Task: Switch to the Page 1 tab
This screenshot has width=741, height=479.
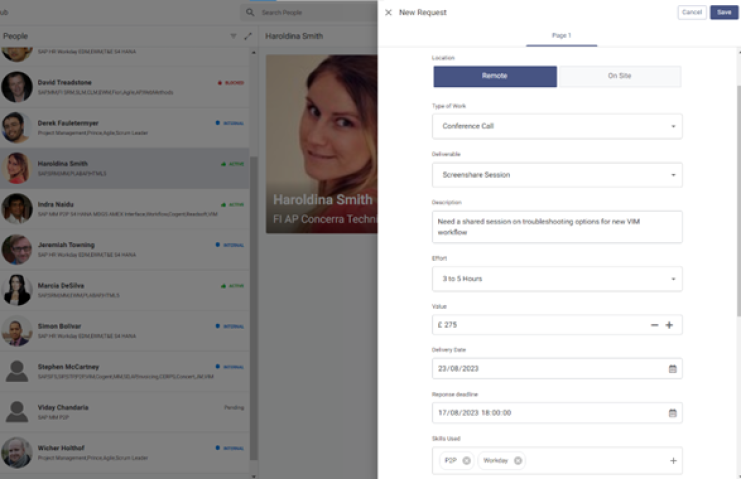Action: tap(561, 36)
